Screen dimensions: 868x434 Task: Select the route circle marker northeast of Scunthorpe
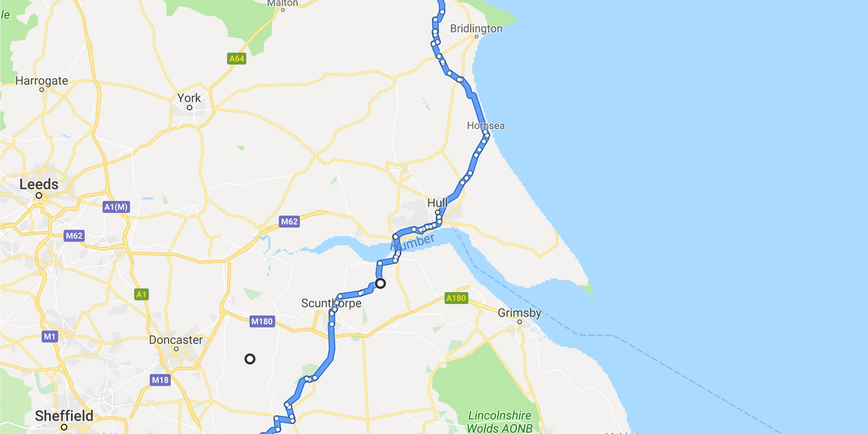(381, 283)
